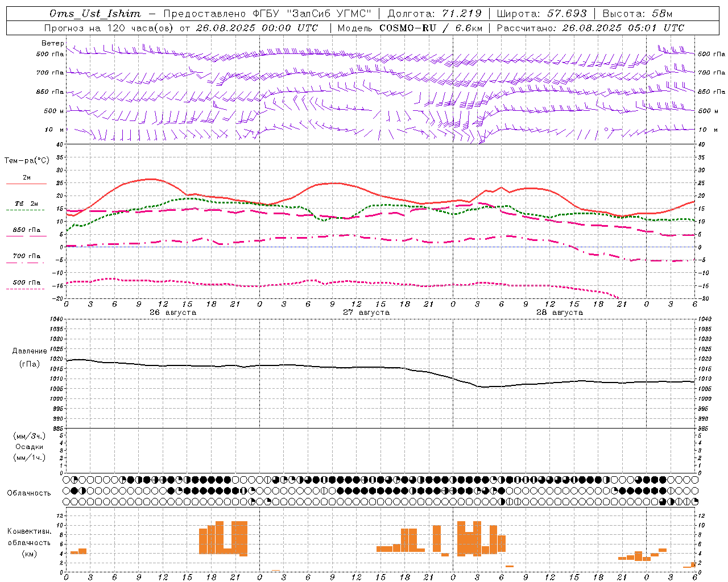This screenshot has width=728, height=582.
Task: Click the 26 августа date label
Action: tap(173, 313)
